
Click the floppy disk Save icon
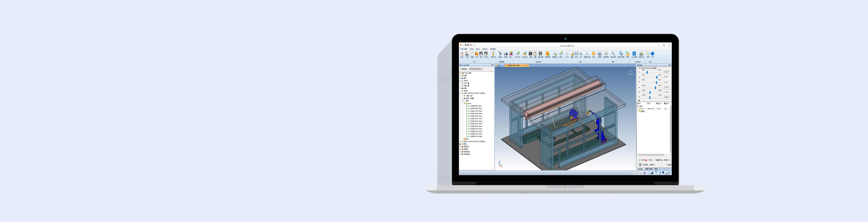point(481,54)
